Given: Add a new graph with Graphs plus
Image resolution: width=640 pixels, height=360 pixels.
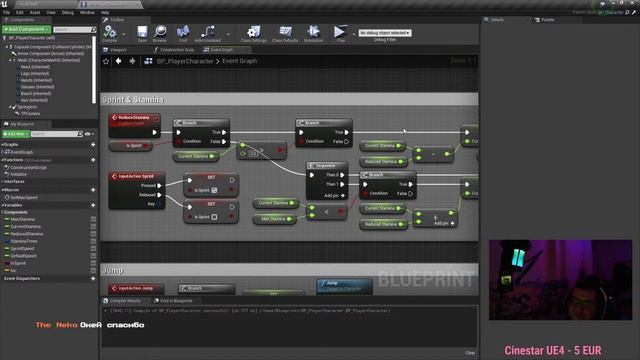Looking at the screenshot, I should 93,144.
